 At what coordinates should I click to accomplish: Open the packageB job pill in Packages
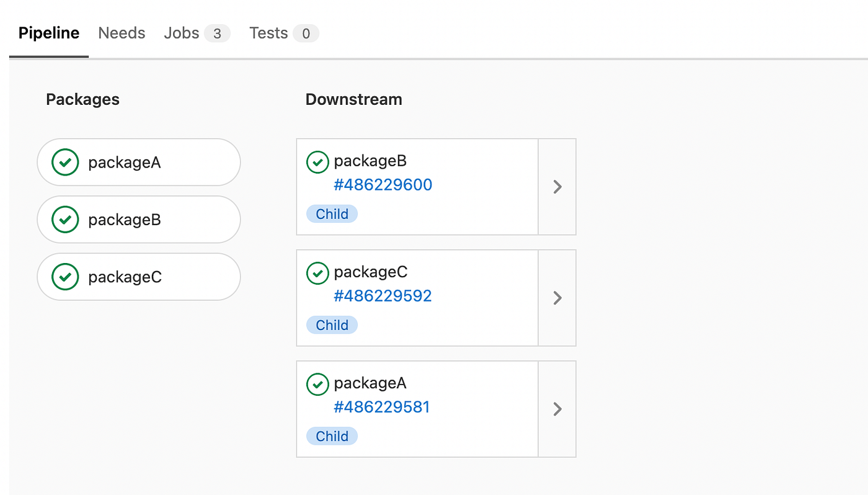[x=139, y=220]
